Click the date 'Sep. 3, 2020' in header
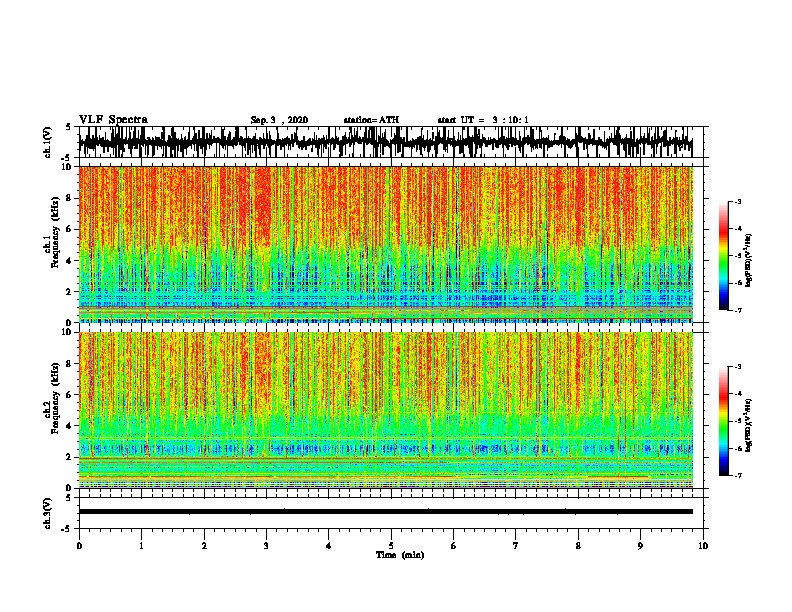This screenshot has width=792, height=612. (x=279, y=120)
